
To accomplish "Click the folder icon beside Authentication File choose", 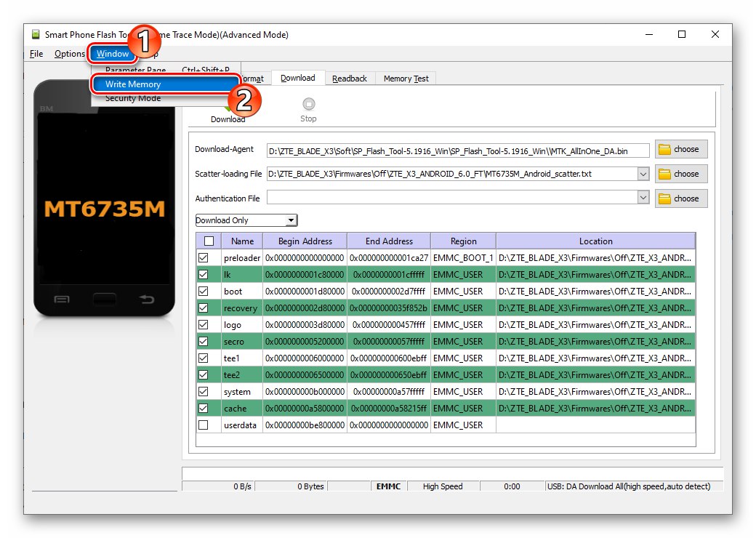I will point(664,198).
